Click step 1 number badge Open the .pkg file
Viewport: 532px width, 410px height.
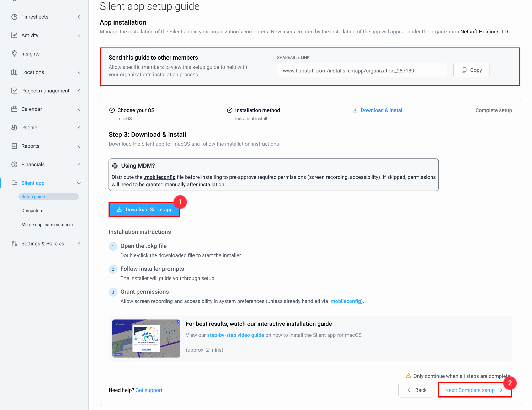coord(113,246)
